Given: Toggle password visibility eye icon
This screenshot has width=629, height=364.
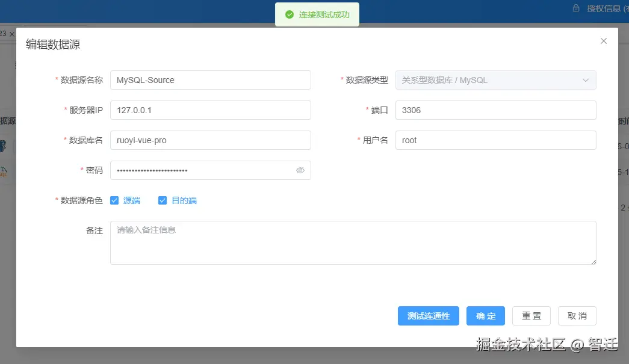Looking at the screenshot, I should coord(300,170).
